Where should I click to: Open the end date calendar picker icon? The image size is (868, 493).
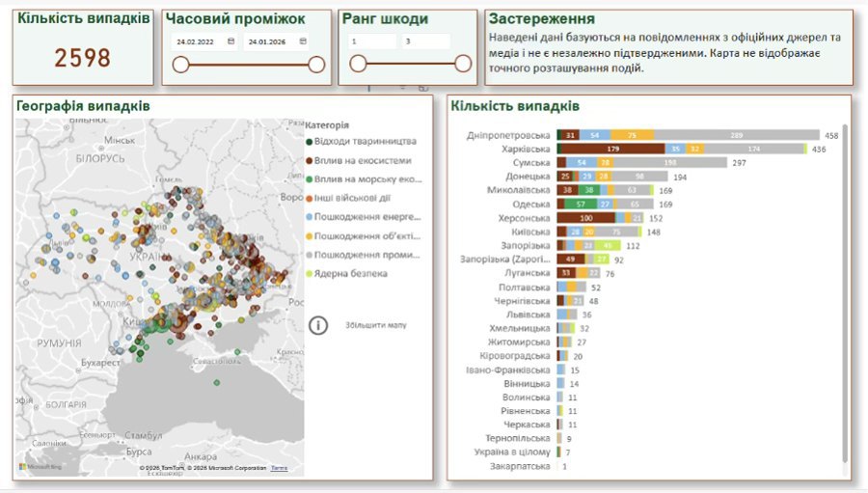tap(303, 41)
